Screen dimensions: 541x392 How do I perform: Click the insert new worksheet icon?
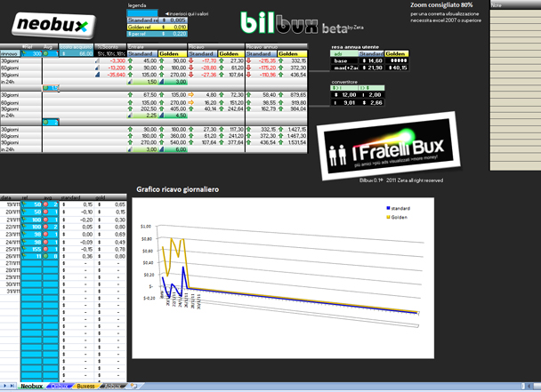coord(133,386)
